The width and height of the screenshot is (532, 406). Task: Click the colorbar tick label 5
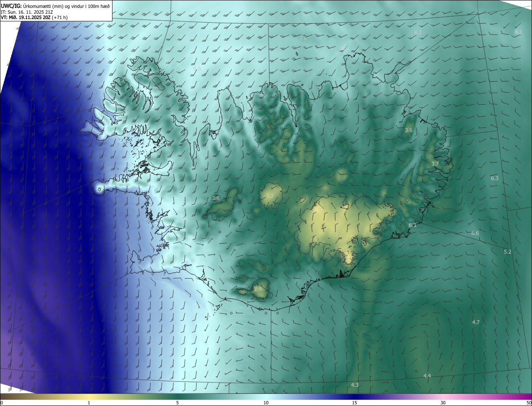[177, 403]
